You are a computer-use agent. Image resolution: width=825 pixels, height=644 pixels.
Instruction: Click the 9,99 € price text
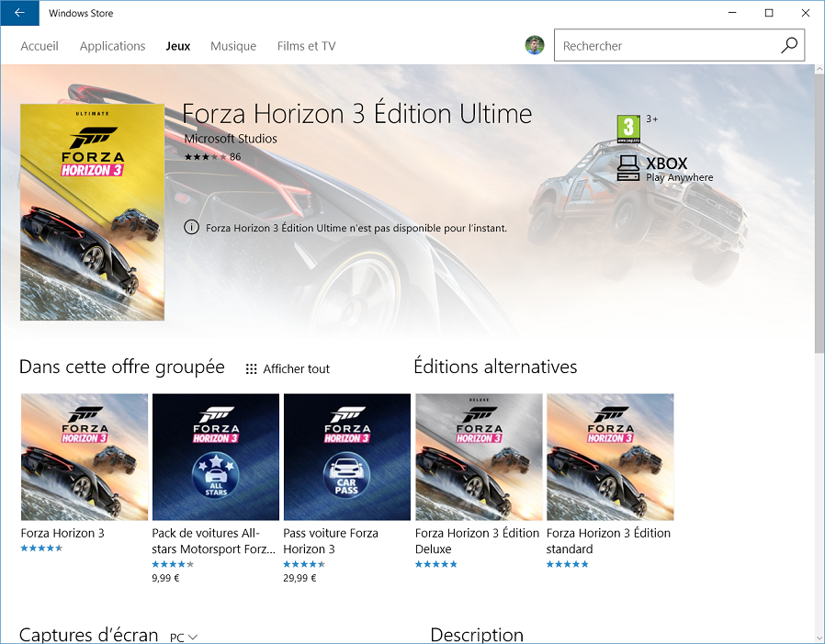(165, 578)
